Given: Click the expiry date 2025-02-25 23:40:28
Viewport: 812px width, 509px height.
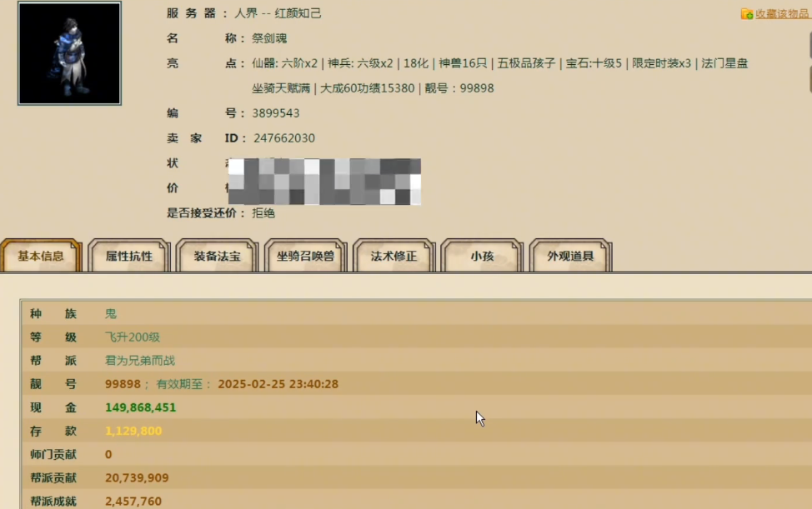Looking at the screenshot, I should pos(278,385).
